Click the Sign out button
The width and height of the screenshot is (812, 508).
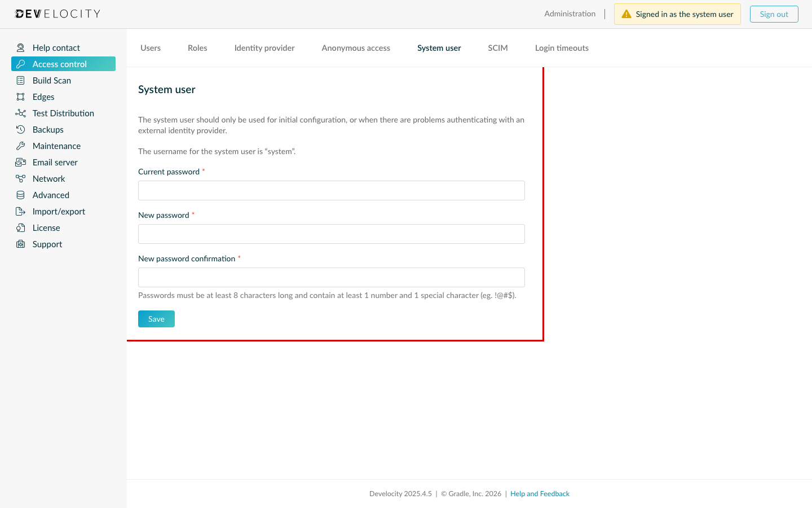(x=774, y=14)
